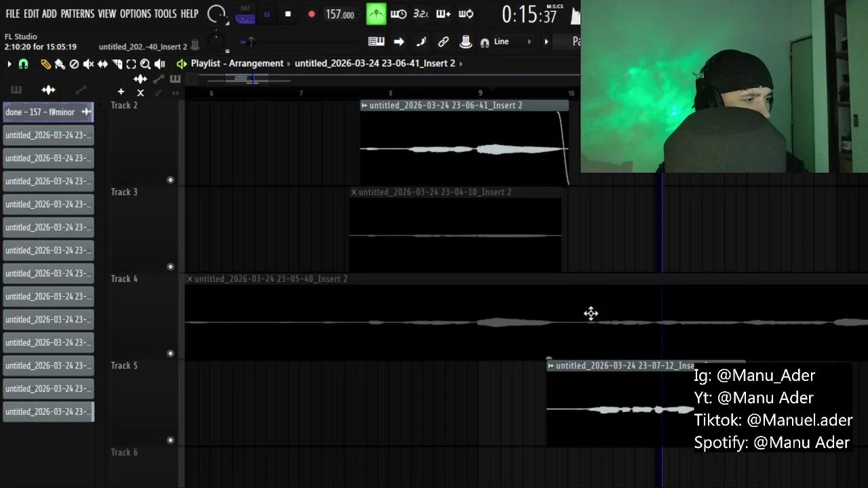Viewport: 868px width, 488px height.
Task: Select the Delete tool
Action: [74, 64]
